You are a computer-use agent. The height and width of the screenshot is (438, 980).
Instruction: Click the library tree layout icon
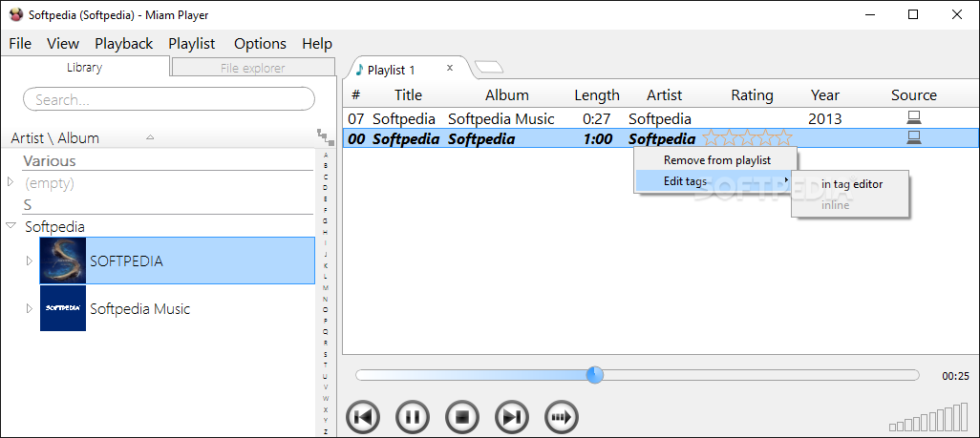click(x=325, y=136)
